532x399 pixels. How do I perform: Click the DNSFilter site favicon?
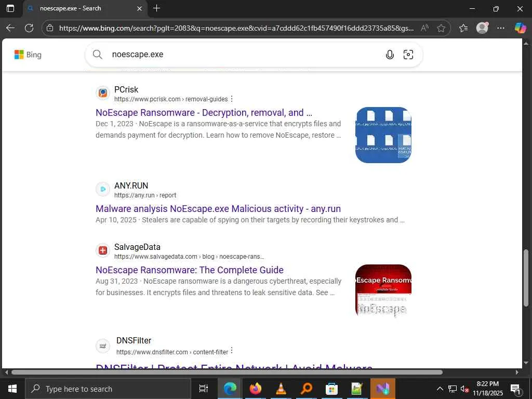103,345
